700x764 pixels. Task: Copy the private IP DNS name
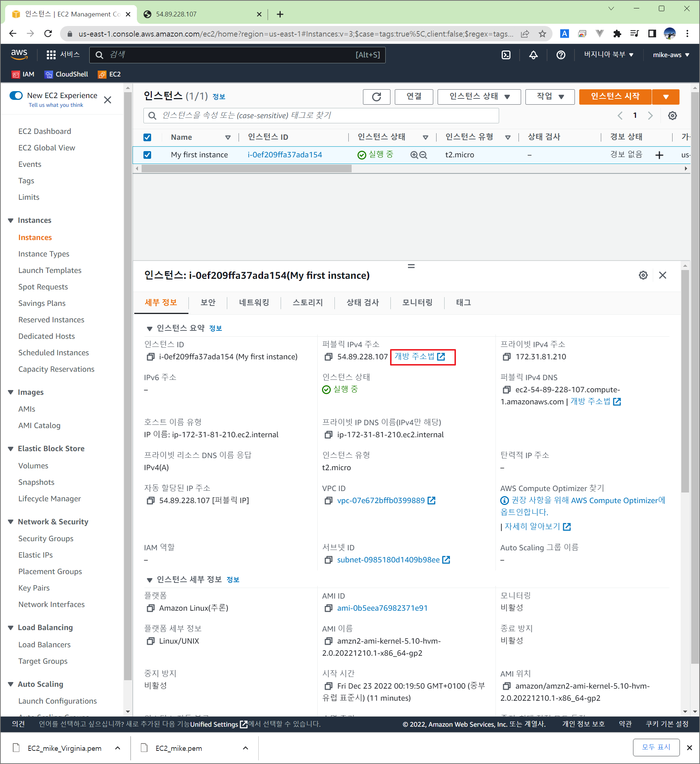coord(329,435)
